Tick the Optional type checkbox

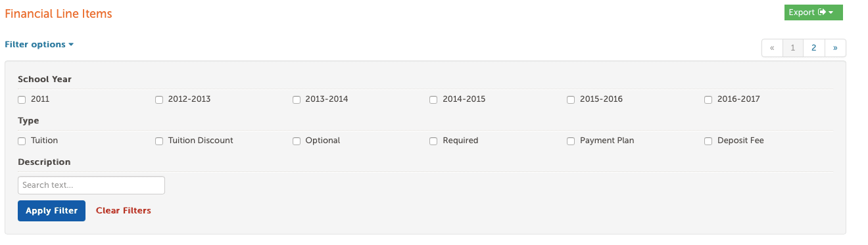pos(297,141)
